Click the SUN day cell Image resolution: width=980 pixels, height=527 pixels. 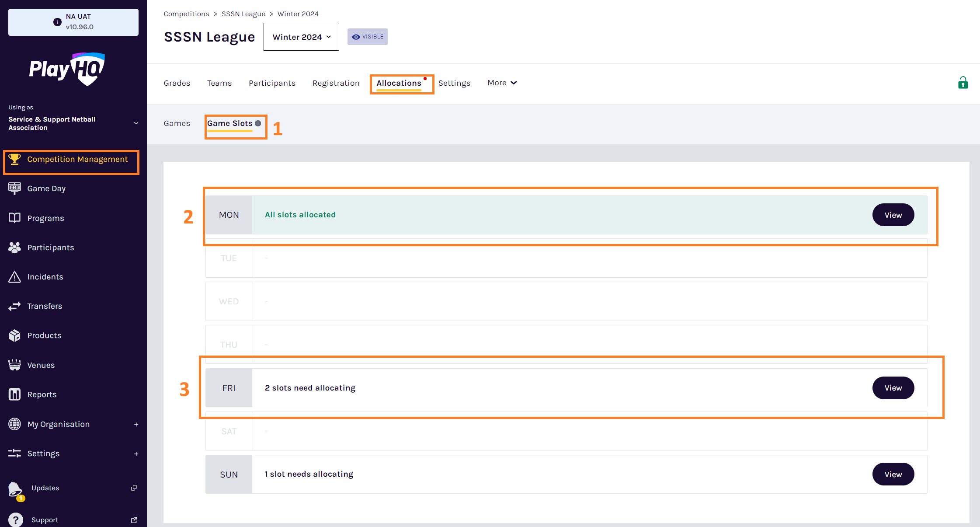click(229, 475)
